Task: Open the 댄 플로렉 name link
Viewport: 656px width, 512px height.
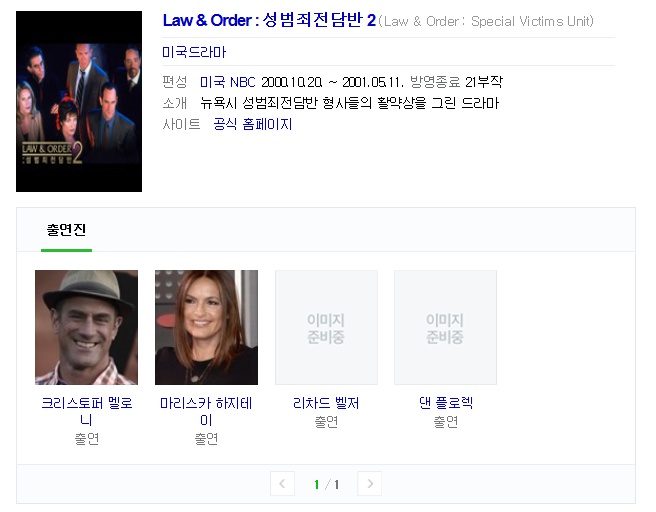Action: 446,403
